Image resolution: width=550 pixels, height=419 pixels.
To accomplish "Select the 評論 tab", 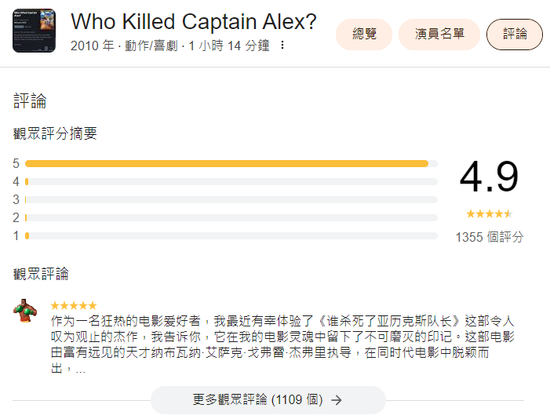I will click(x=515, y=34).
